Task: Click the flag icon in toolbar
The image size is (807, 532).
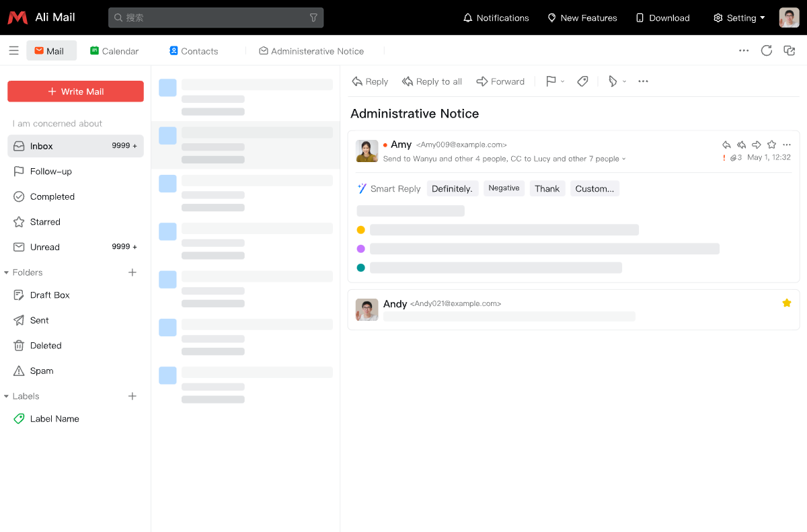Action: (x=551, y=81)
